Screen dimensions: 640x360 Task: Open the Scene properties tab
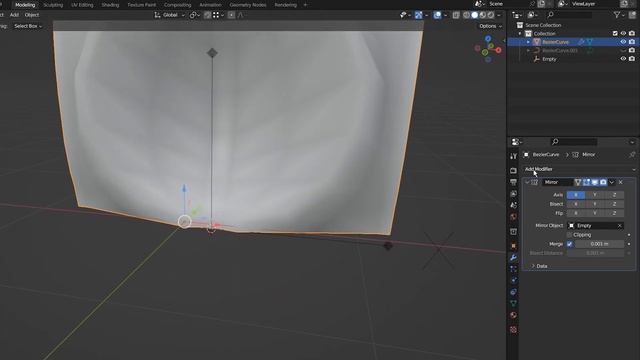pos(513,205)
